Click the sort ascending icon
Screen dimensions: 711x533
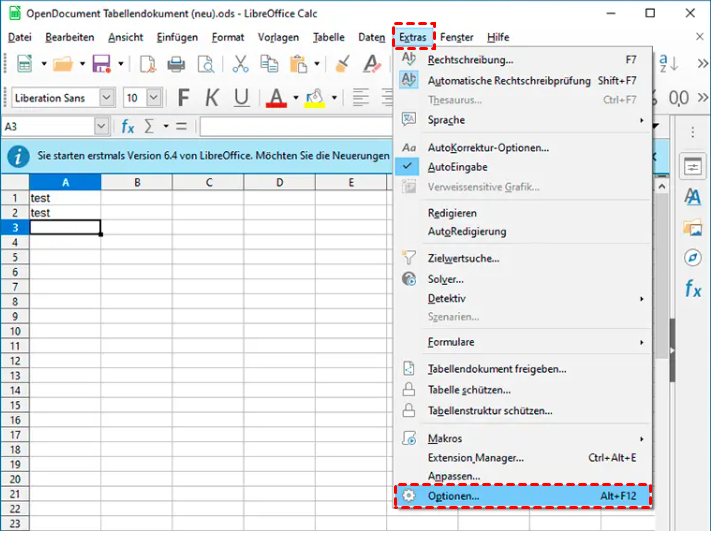coord(668,63)
